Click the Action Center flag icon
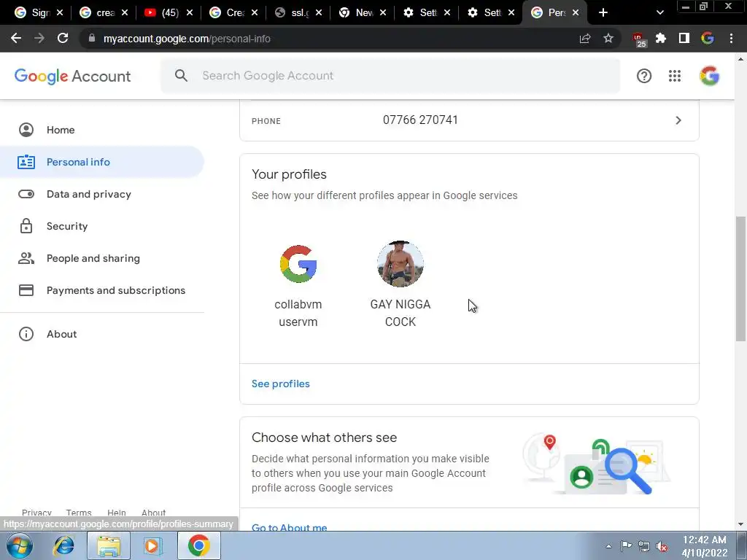 click(x=627, y=546)
